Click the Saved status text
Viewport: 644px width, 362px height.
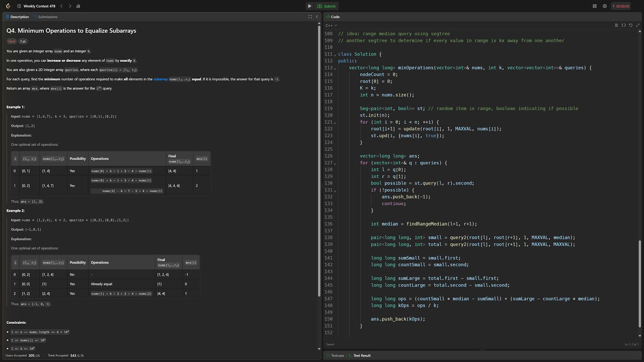pos(330,344)
